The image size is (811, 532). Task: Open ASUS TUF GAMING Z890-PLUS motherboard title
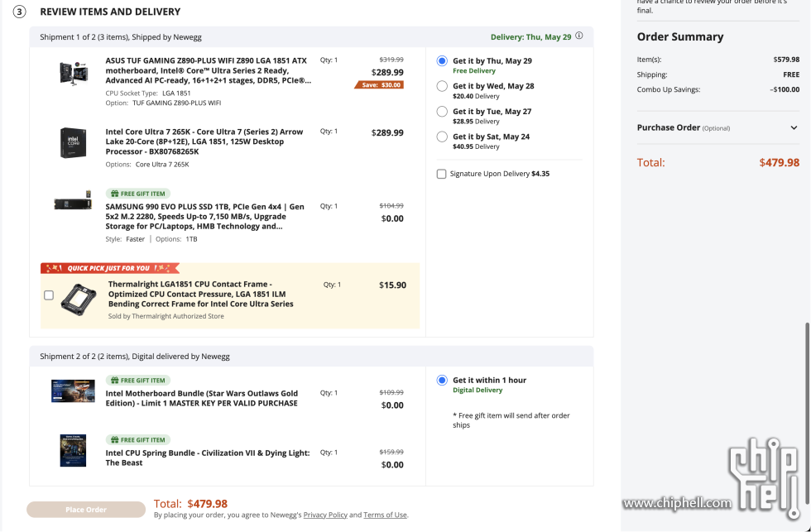(208, 70)
